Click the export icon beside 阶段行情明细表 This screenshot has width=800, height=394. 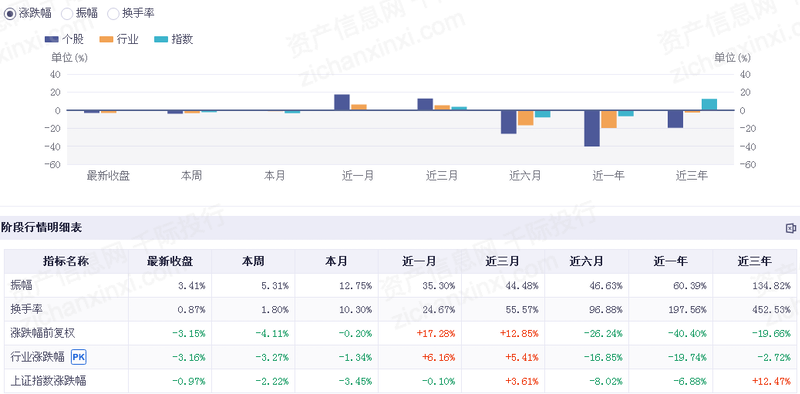pyautogui.click(x=791, y=228)
